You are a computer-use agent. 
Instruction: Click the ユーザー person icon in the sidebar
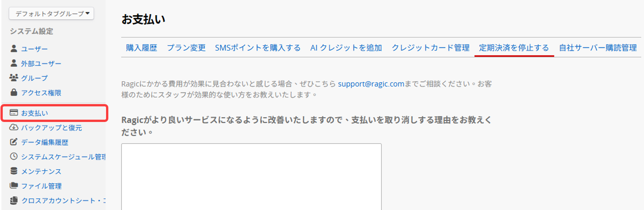[x=14, y=49]
